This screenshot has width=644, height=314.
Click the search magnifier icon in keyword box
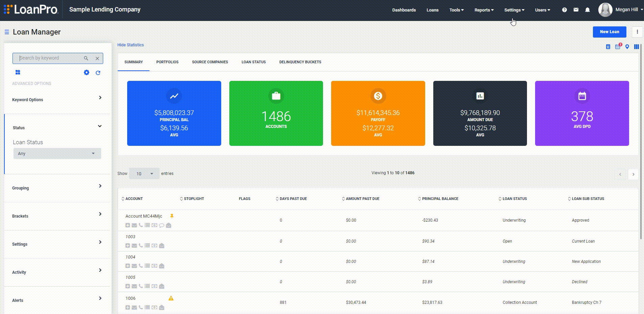[x=86, y=58]
